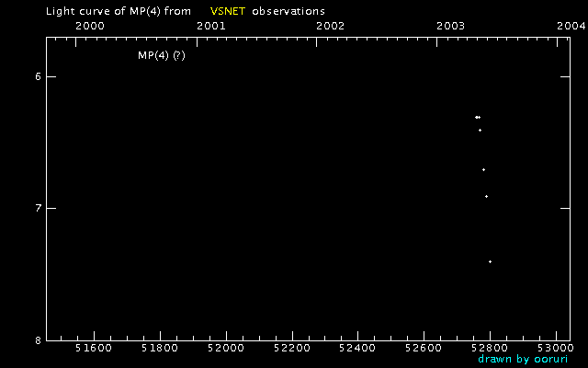
Task: Click the yellow VSNET title word
Action: [x=228, y=11]
